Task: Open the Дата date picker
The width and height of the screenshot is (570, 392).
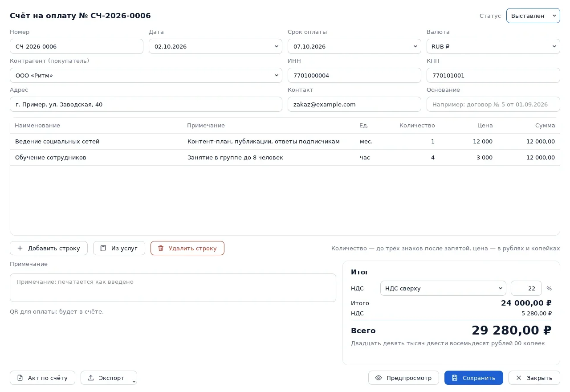Action: (x=216, y=46)
